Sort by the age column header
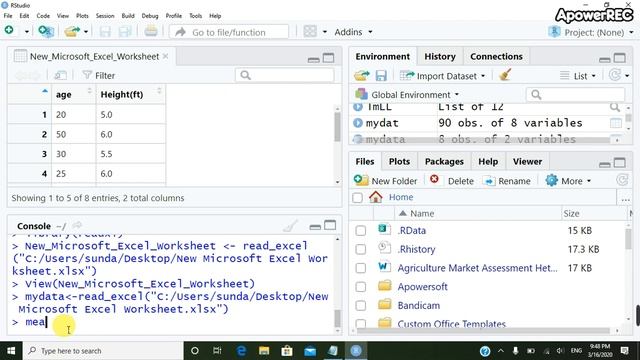Screen dimensions: 640x360 (73, 94)
